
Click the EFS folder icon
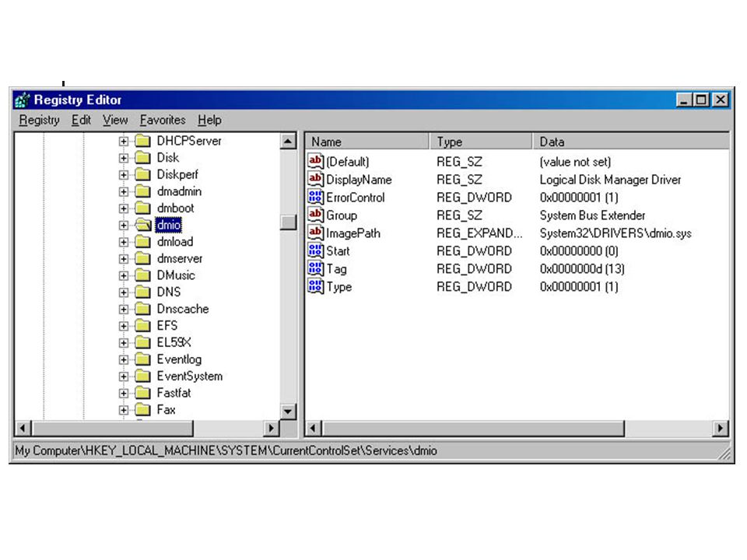(142, 326)
